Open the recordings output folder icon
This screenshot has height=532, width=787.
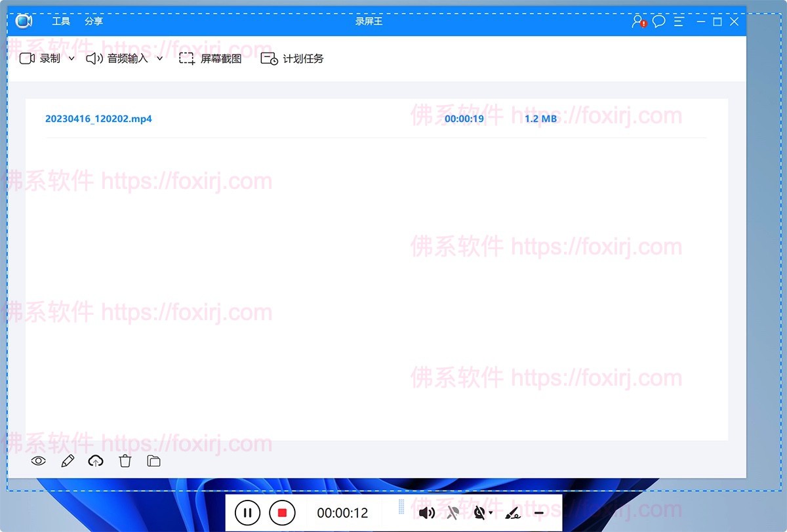click(x=153, y=460)
